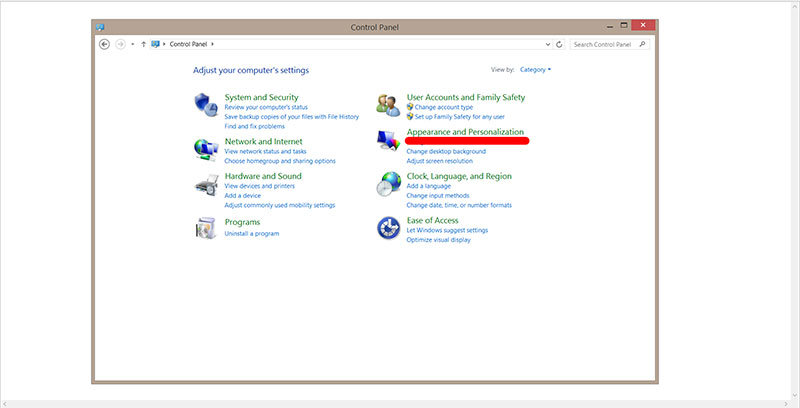Click Find and fix problems
Viewport: 800px width, 408px height.
[x=255, y=126]
